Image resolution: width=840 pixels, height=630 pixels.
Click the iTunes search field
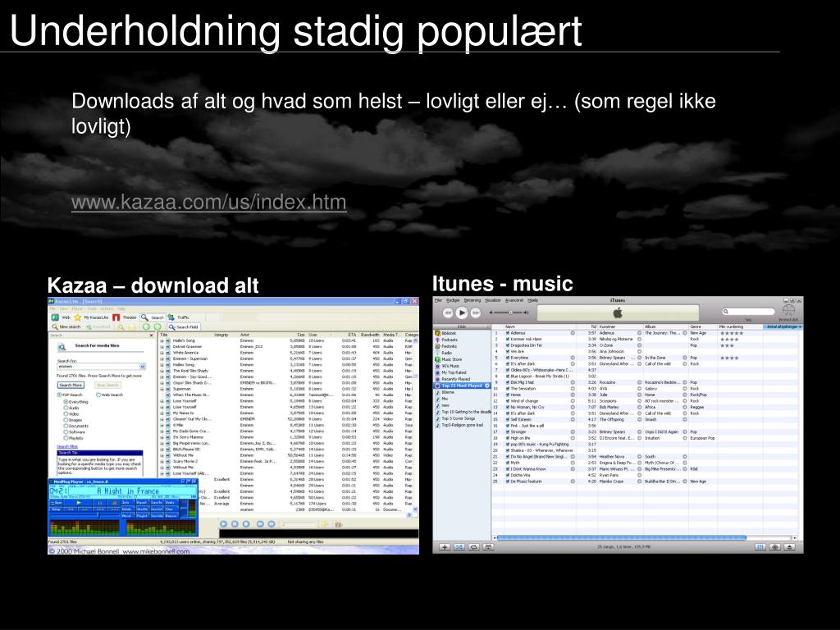coord(748,312)
